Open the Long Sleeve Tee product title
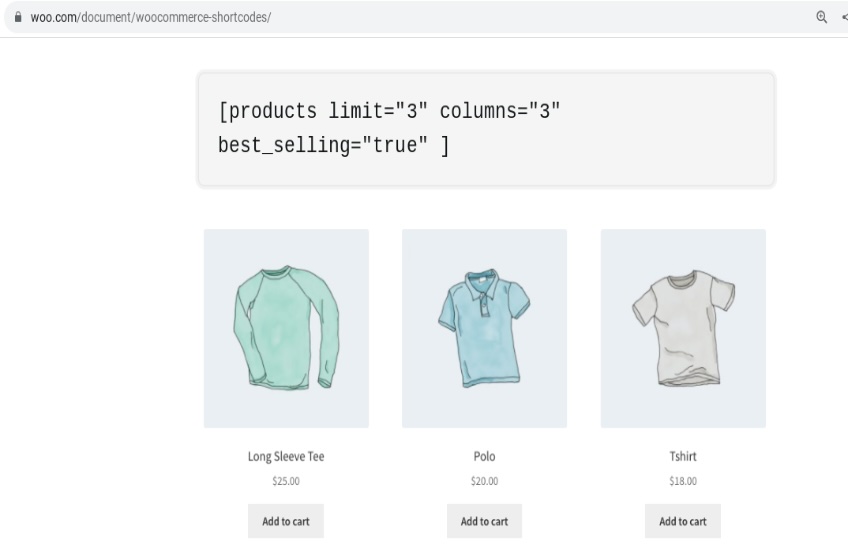848x560 pixels. point(286,456)
